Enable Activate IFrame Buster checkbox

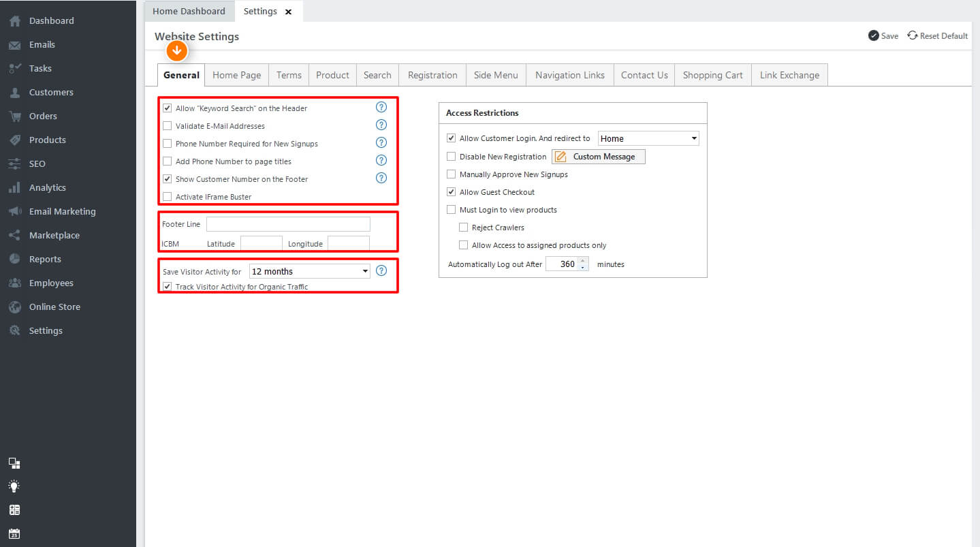(x=167, y=196)
